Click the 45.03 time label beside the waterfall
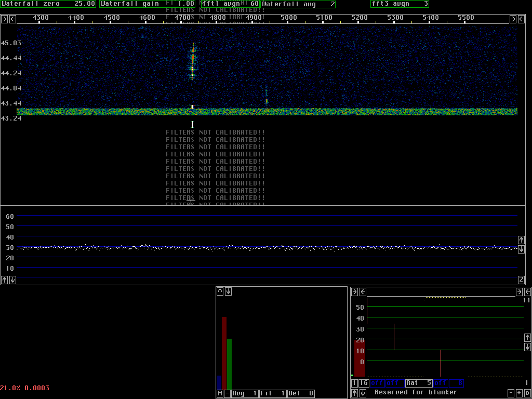The width and height of the screenshot is (532, 399). pyautogui.click(x=11, y=43)
